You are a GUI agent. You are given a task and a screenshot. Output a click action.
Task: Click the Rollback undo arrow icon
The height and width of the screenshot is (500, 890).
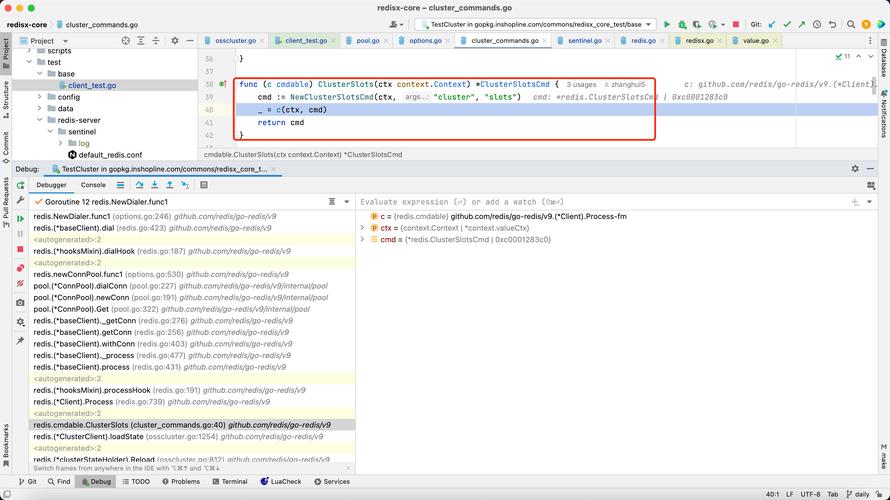click(x=832, y=24)
